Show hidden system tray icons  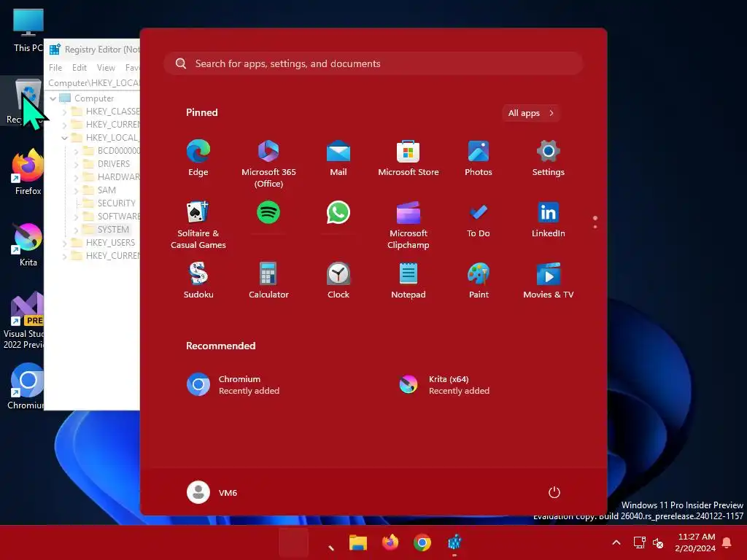[616, 542]
